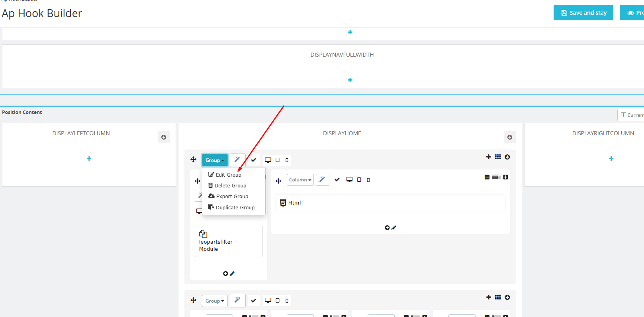Click the Ap Hook Builder page title
The image size is (644, 317).
point(42,13)
